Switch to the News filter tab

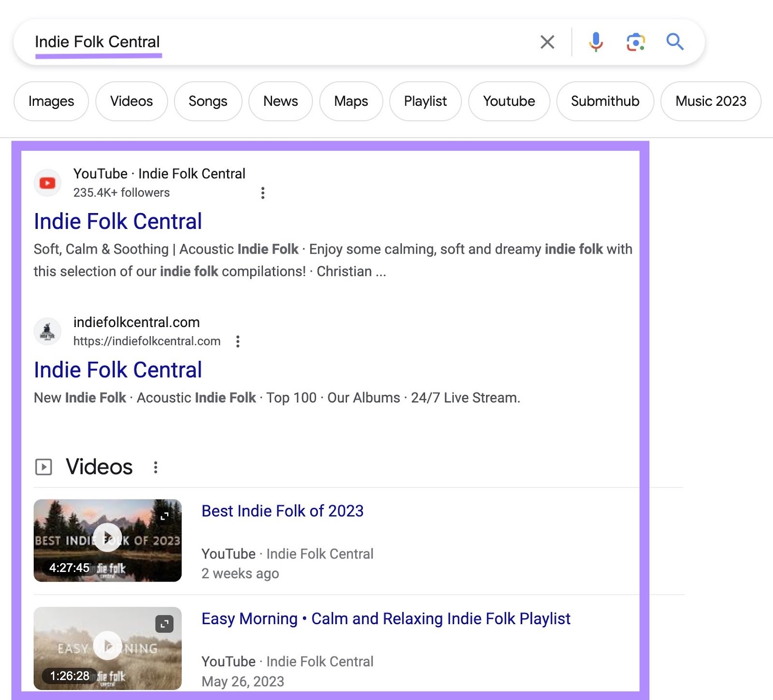[x=280, y=101]
